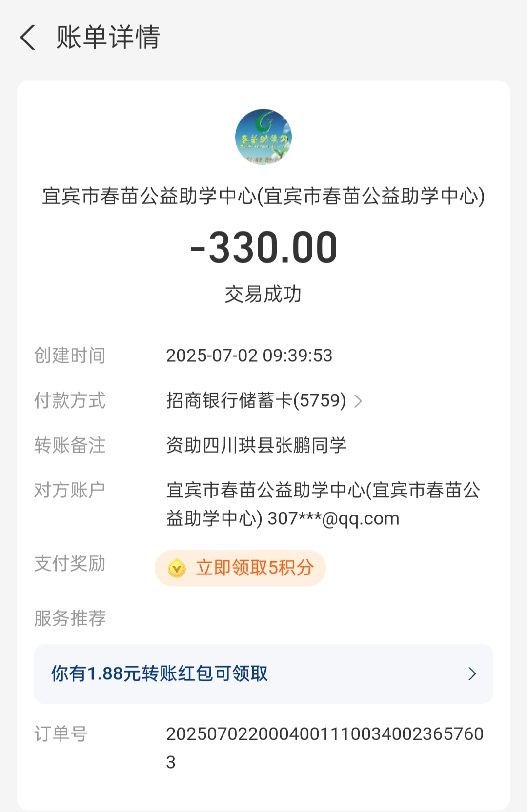Tap the 账单详情 page title
This screenshot has width=527, height=812.
pyautogui.click(x=108, y=38)
